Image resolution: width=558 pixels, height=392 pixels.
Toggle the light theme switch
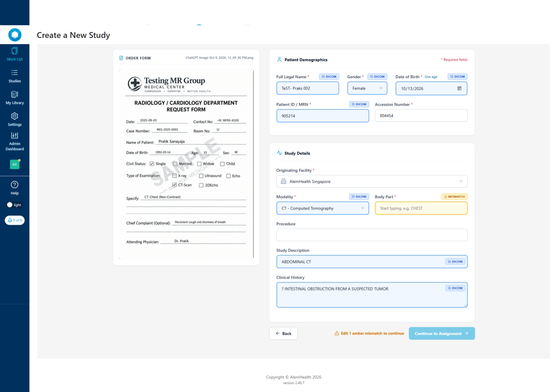pos(14,205)
